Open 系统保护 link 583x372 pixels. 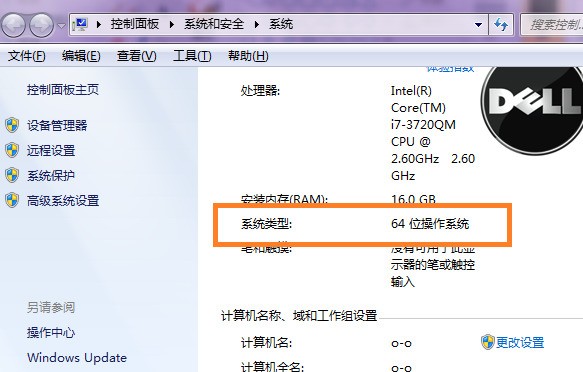pyautogui.click(x=51, y=175)
